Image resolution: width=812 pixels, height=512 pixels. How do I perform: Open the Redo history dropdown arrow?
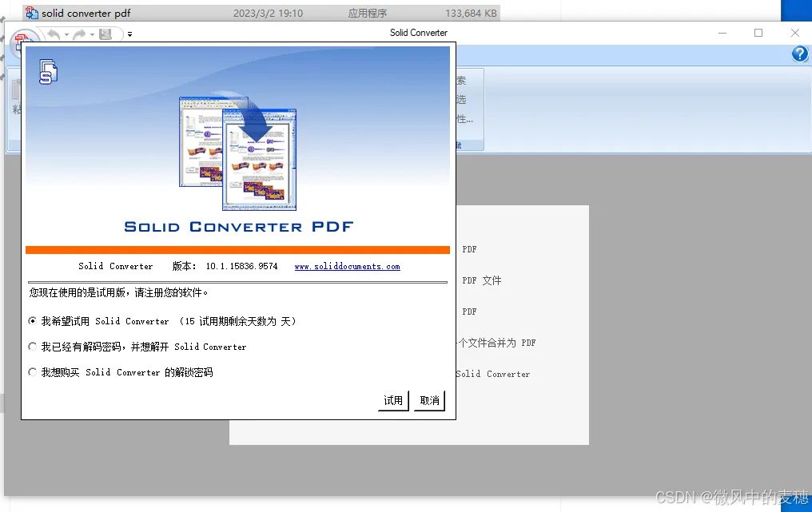tap(92, 34)
